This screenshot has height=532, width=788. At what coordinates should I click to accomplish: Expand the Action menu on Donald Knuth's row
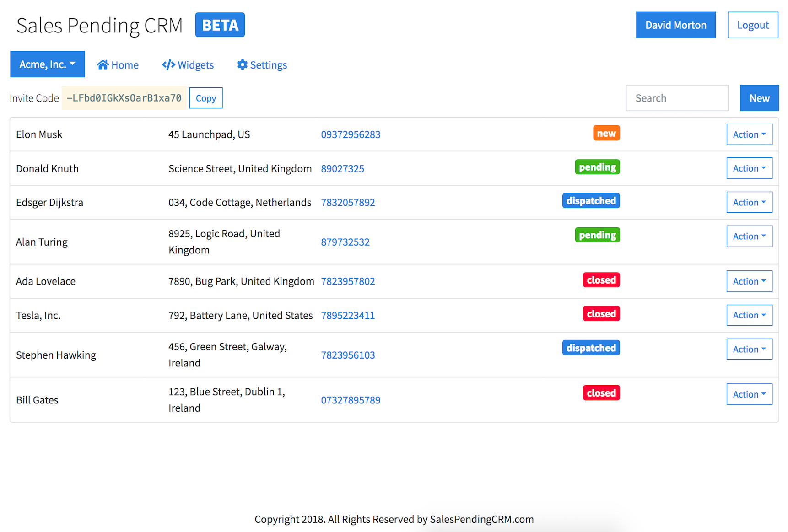[749, 168]
